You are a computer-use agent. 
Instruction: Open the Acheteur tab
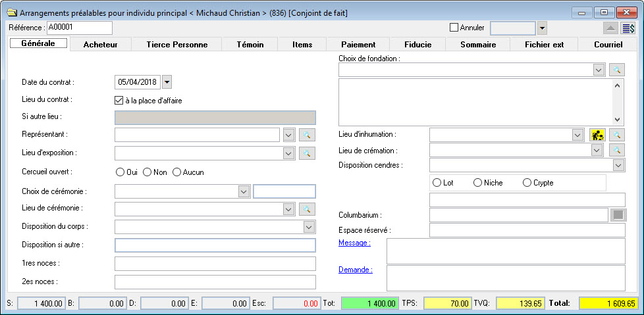(100, 45)
